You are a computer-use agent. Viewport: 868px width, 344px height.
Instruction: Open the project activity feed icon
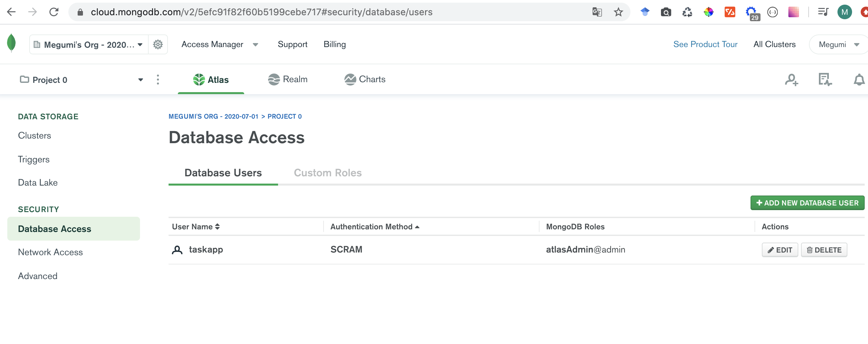825,80
